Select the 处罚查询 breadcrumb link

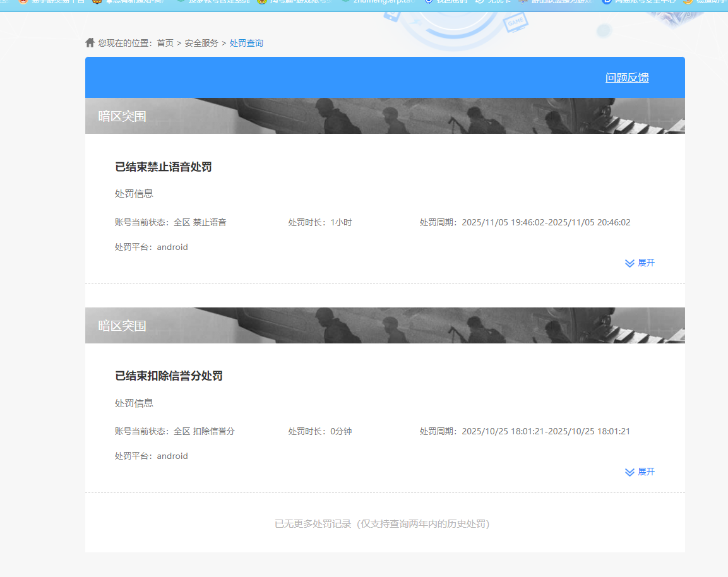[x=246, y=43]
